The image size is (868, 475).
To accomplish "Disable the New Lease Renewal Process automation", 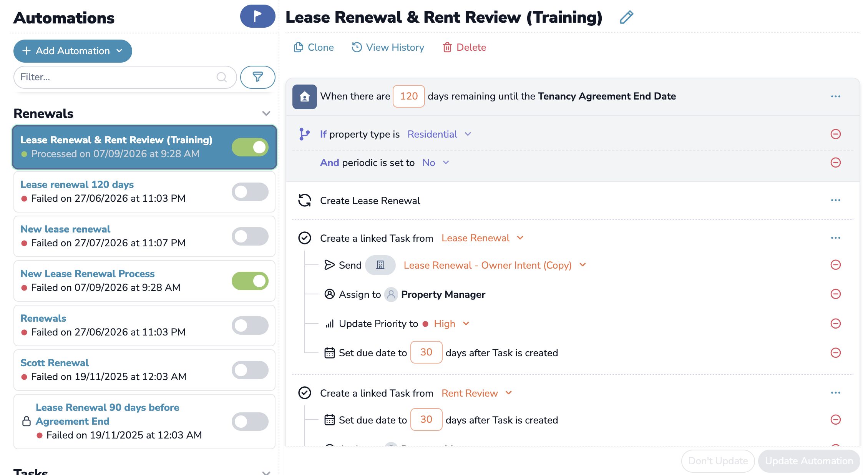I will click(x=250, y=281).
